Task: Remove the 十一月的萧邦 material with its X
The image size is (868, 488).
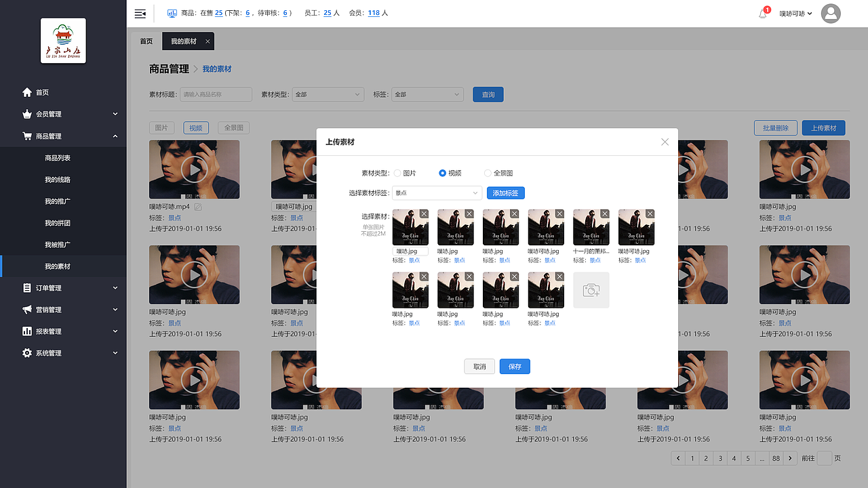Action: coord(605,213)
